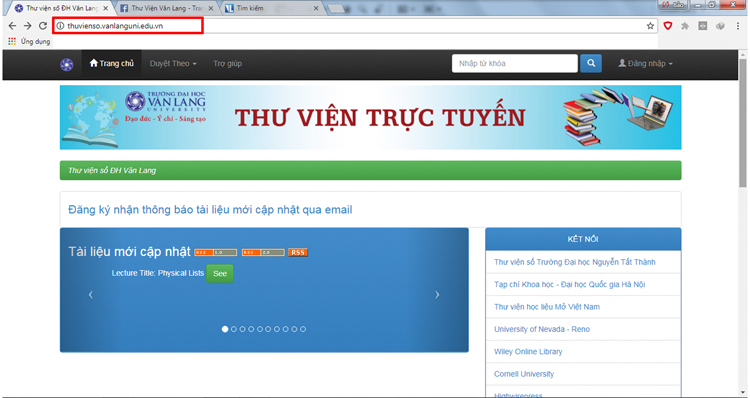Go back using the browser back arrow

pyautogui.click(x=12, y=26)
